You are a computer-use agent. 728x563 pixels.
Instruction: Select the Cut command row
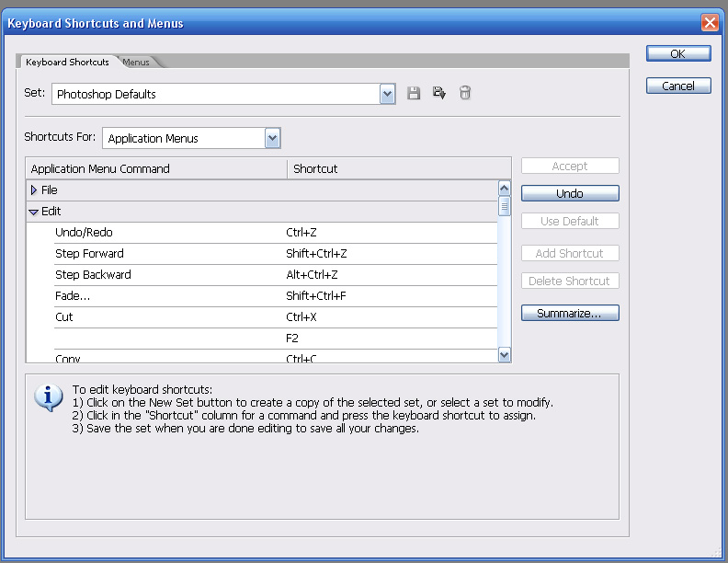276,317
